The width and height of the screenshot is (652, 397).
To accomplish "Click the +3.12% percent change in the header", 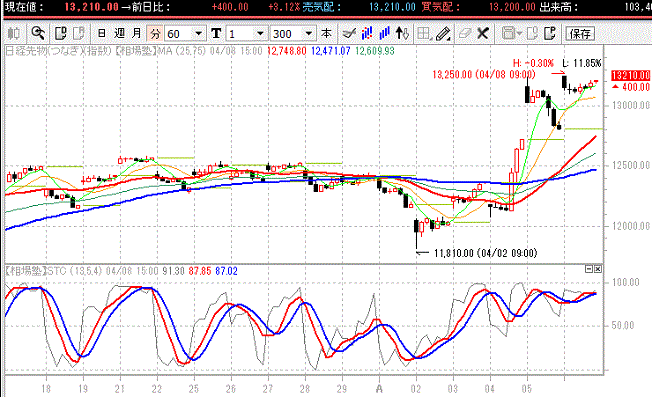I will (x=284, y=7).
